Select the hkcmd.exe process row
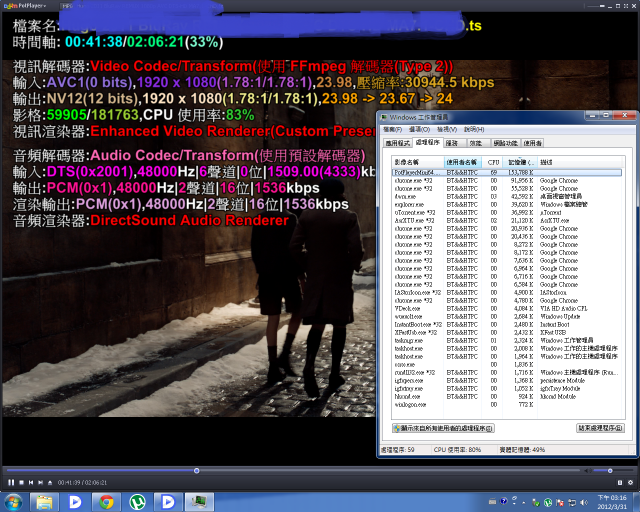 507,396
